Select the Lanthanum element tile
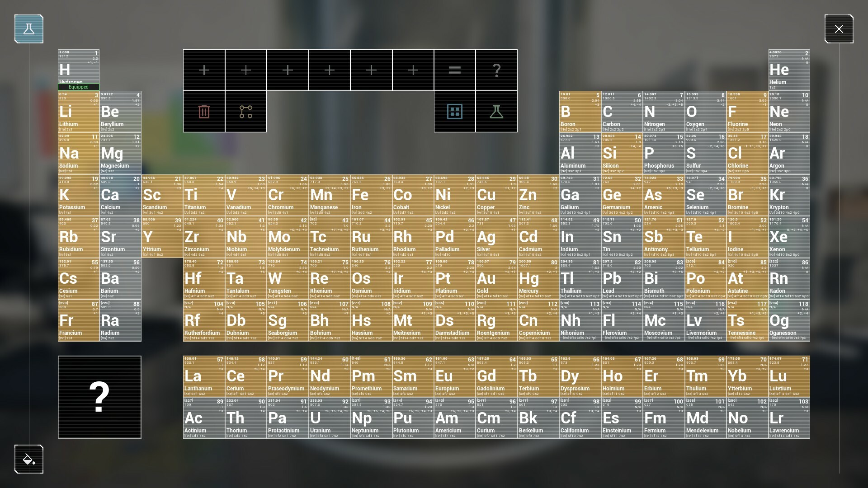This screenshot has width=868, height=488. pyautogui.click(x=204, y=376)
